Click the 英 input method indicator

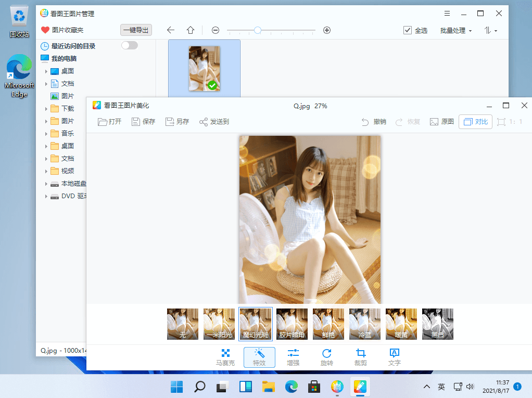click(x=441, y=387)
